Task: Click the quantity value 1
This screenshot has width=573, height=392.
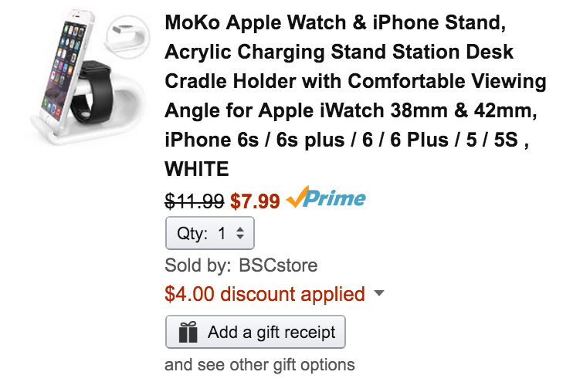Action: 222,233
